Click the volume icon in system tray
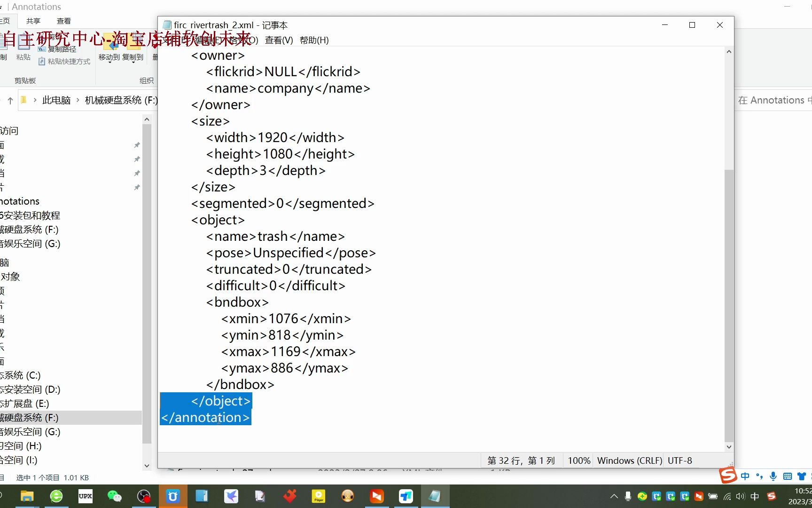The image size is (812, 508). [741, 496]
